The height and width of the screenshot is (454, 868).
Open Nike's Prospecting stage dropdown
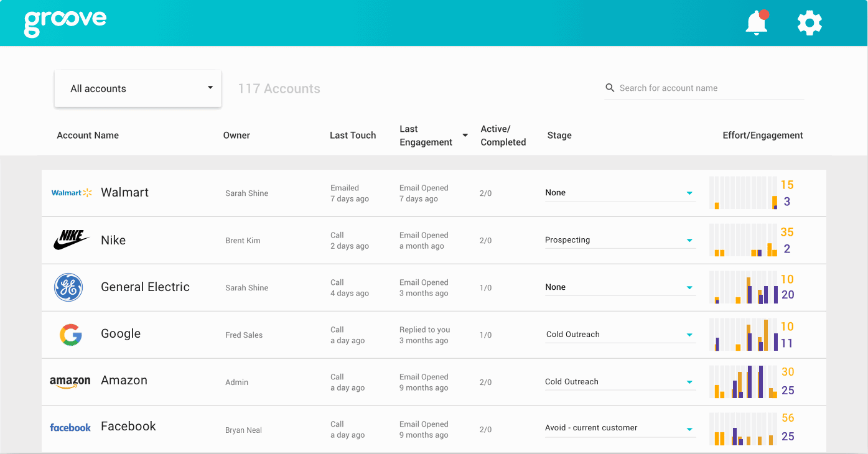(x=620, y=240)
